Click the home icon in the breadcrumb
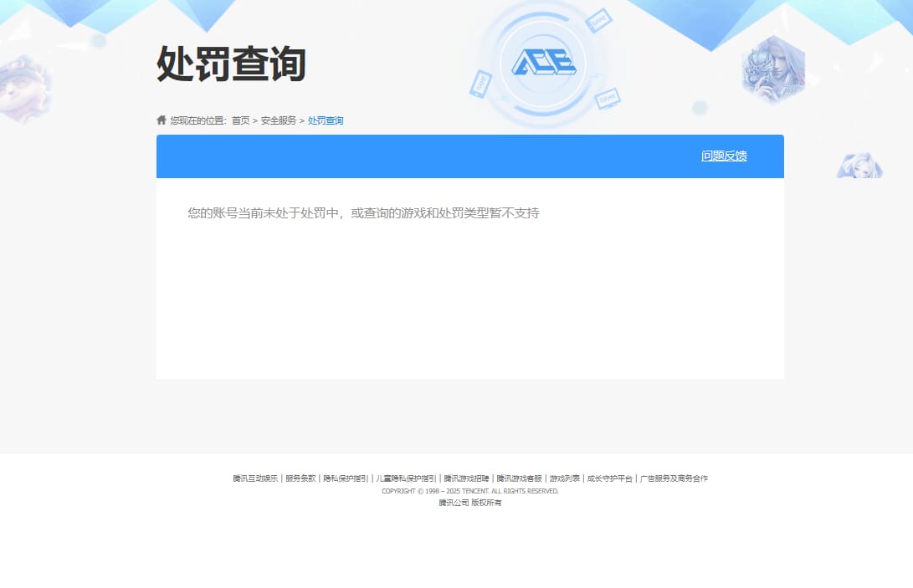 (160, 120)
